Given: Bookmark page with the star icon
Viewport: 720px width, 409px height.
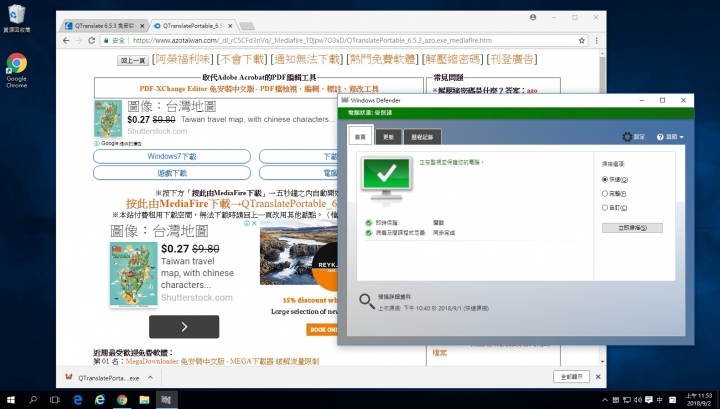Looking at the screenshot, I should point(582,40).
